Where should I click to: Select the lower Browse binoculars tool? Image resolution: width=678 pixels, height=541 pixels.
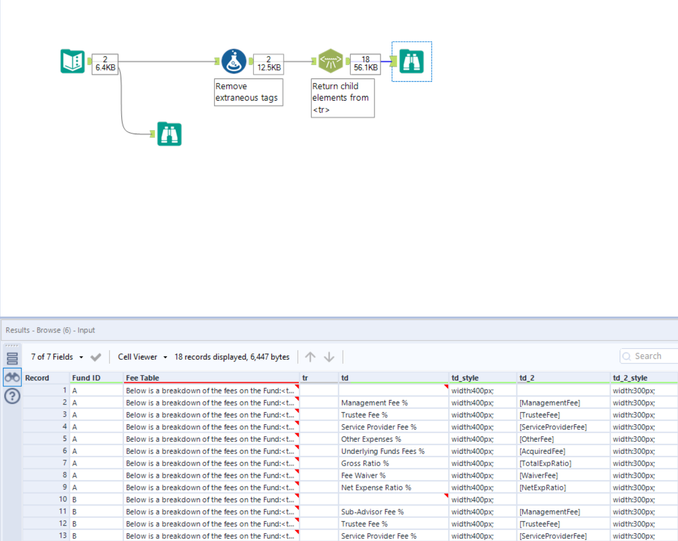(169, 134)
